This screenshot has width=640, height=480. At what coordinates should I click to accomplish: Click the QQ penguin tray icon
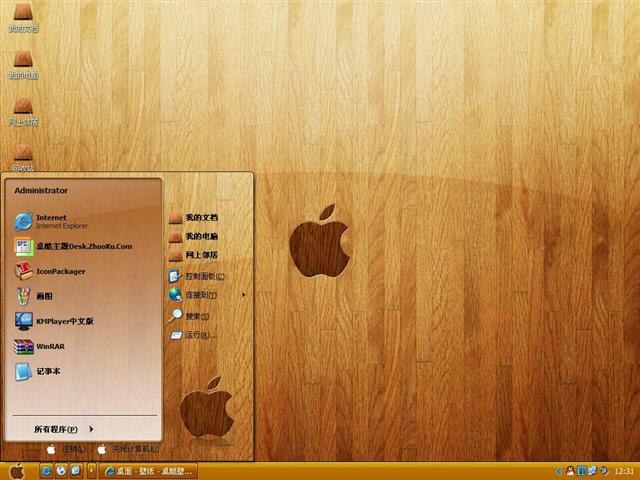pyautogui.click(x=570, y=471)
